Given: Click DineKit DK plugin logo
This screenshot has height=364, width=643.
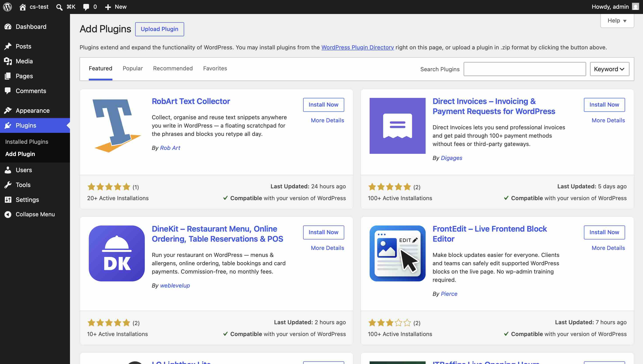Looking at the screenshot, I should tap(117, 253).
